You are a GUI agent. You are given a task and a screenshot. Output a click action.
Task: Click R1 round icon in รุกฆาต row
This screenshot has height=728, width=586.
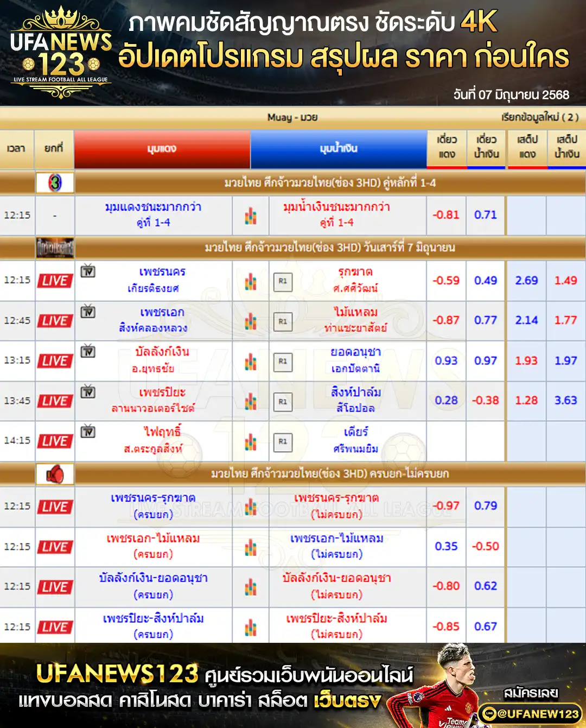pos(283,281)
